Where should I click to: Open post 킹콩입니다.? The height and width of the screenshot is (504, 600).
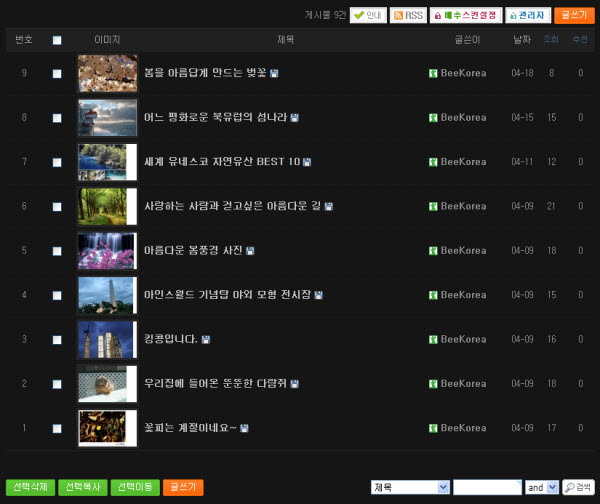pyautogui.click(x=171, y=339)
